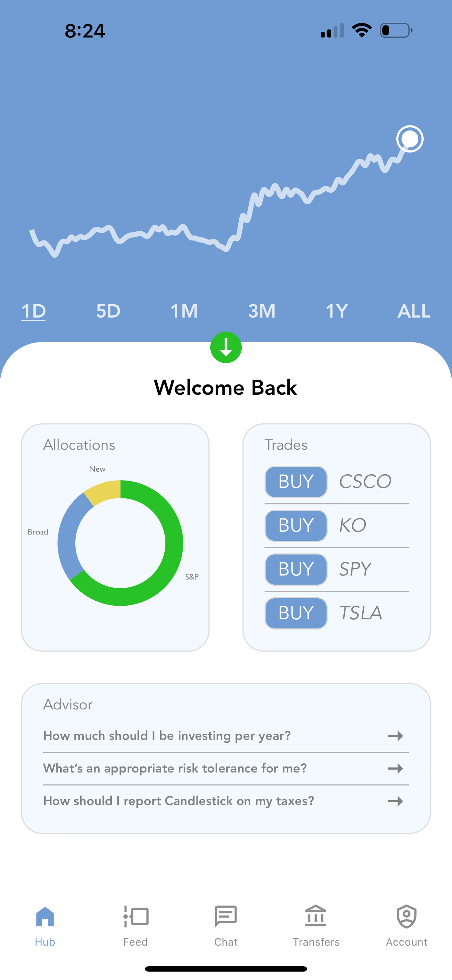Tap BUY beside KO

pyautogui.click(x=296, y=525)
